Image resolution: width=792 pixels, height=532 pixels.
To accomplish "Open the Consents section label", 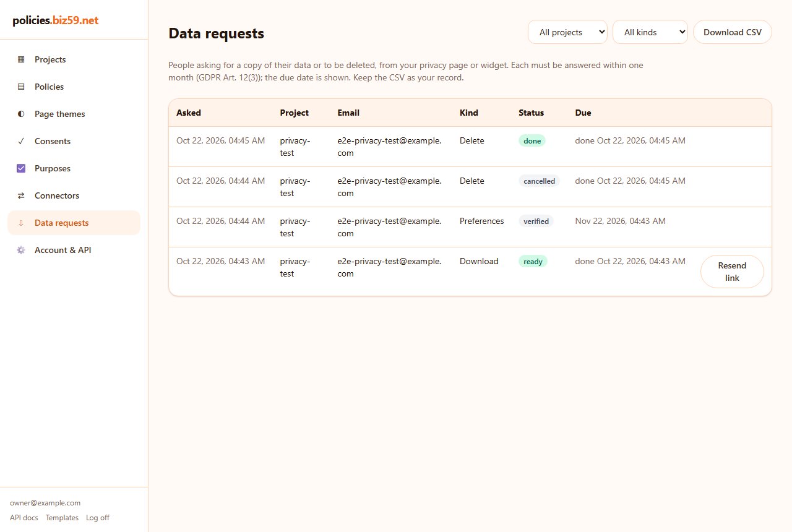I will pos(53,141).
